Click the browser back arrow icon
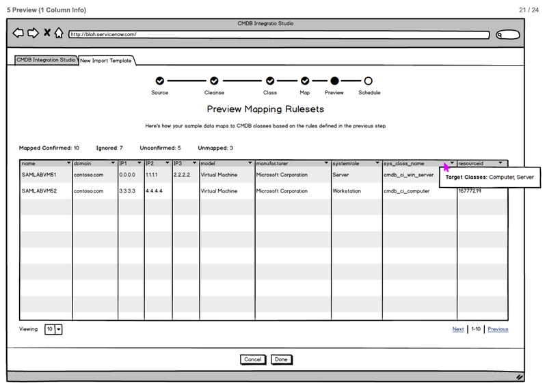Viewport: 547px width, 392px height. point(18,33)
